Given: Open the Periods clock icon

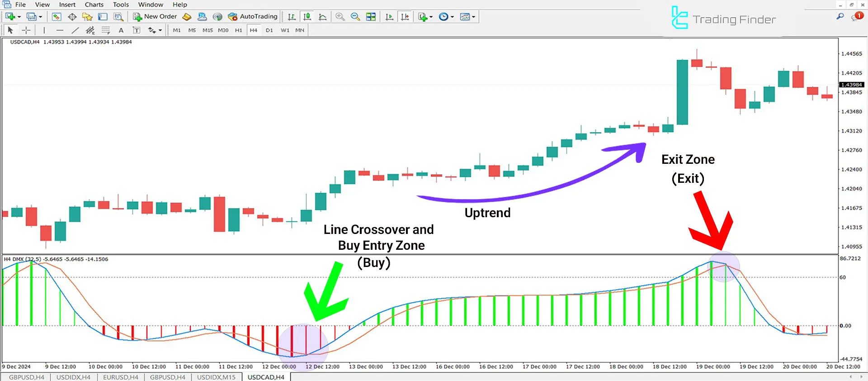Looking at the screenshot, I should coord(443,17).
